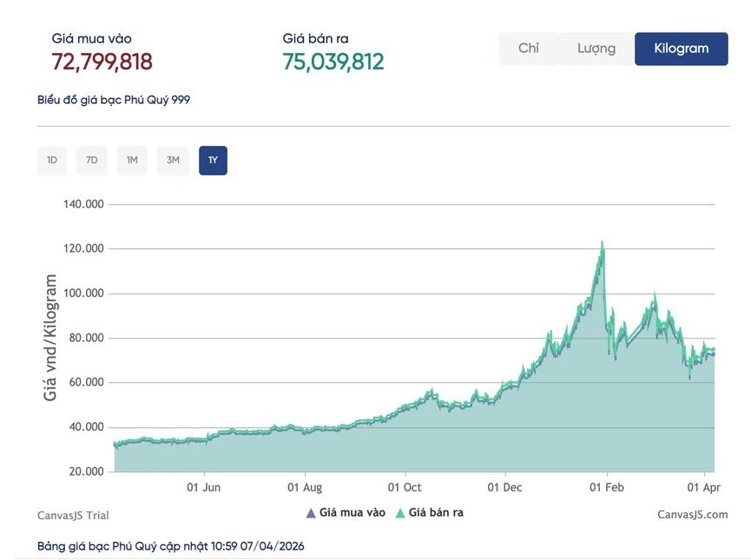751x560 pixels.
Task: Show the 1D chart range
Action: coord(52,161)
